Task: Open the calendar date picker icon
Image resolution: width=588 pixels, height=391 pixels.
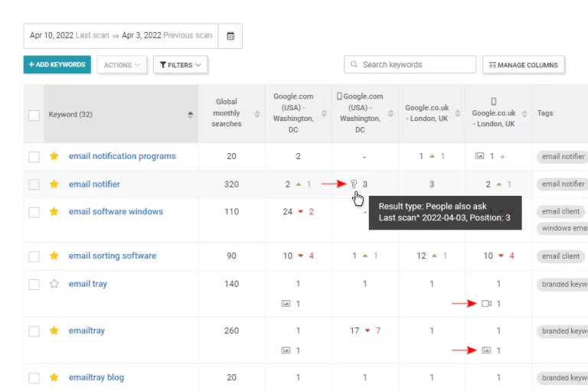Action: [230, 36]
